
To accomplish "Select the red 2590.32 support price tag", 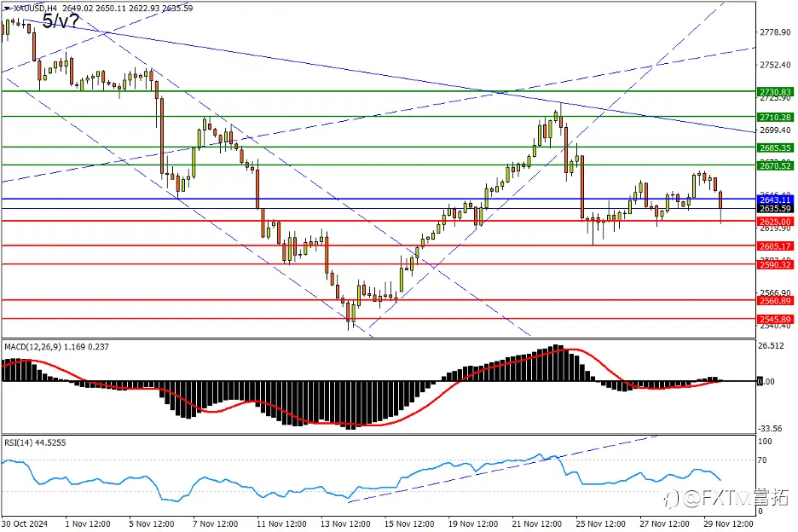I will tap(775, 265).
